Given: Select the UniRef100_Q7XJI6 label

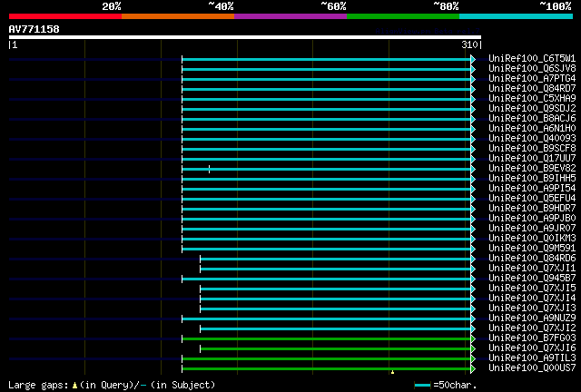Looking at the screenshot, I should (532, 348).
